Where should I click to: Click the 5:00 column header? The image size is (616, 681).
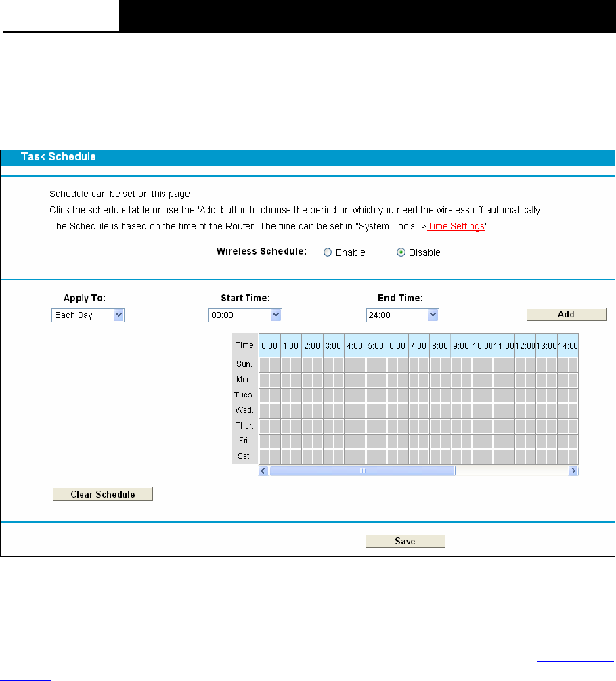pos(376,346)
